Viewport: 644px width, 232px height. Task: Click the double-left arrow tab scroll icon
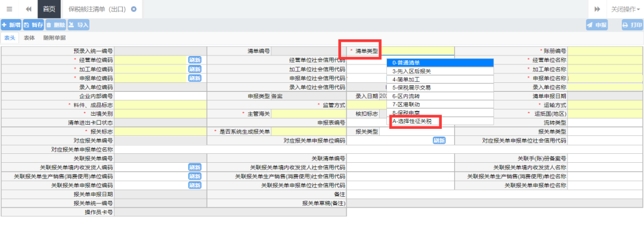pyautogui.click(x=29, y=9)
